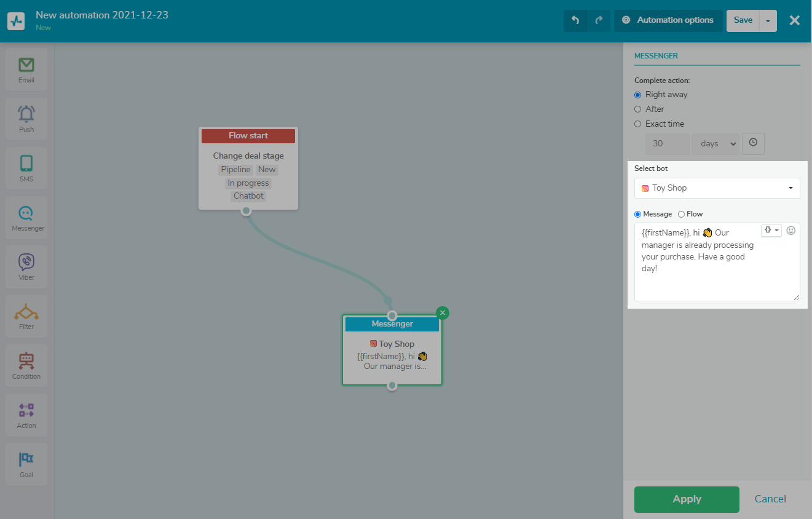Select the Right away radio option
This screenshot has width=812, height=519.
click(637, 95)
